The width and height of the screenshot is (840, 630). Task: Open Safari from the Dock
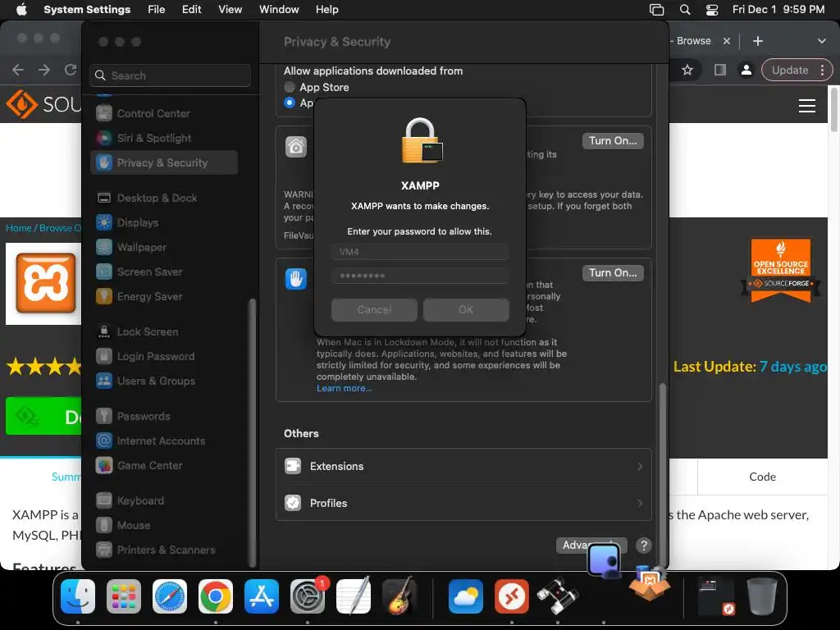coord(170,596)
